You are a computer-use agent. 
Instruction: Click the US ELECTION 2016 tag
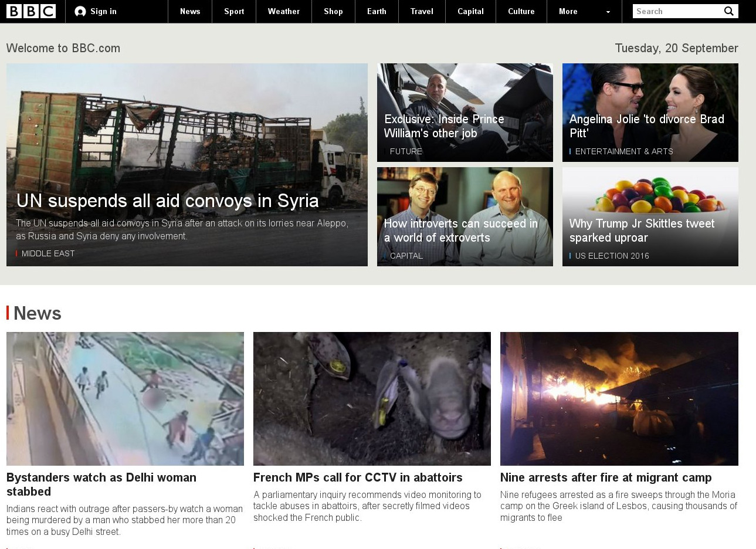(x=612, y=256)
